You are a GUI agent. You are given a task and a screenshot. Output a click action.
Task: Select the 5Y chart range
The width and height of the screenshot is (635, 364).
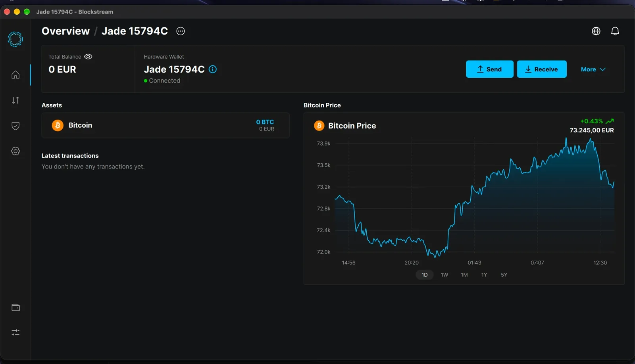click(x=504, y=275)
